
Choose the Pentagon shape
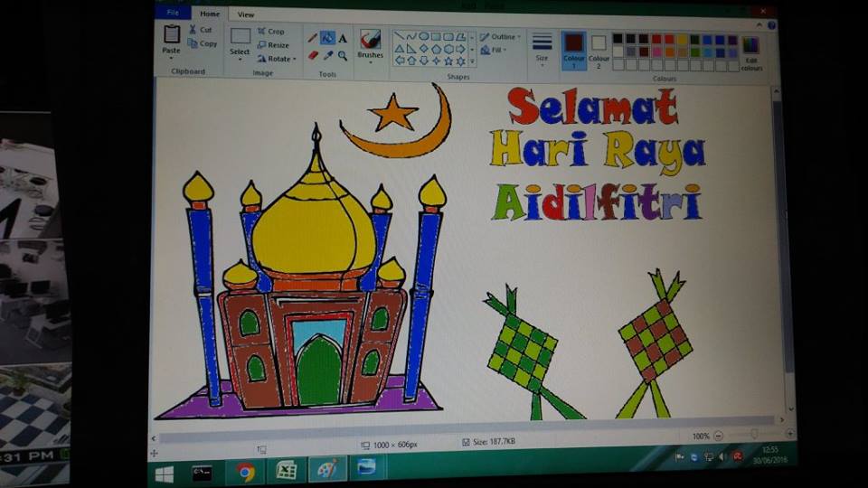point(436,49)
